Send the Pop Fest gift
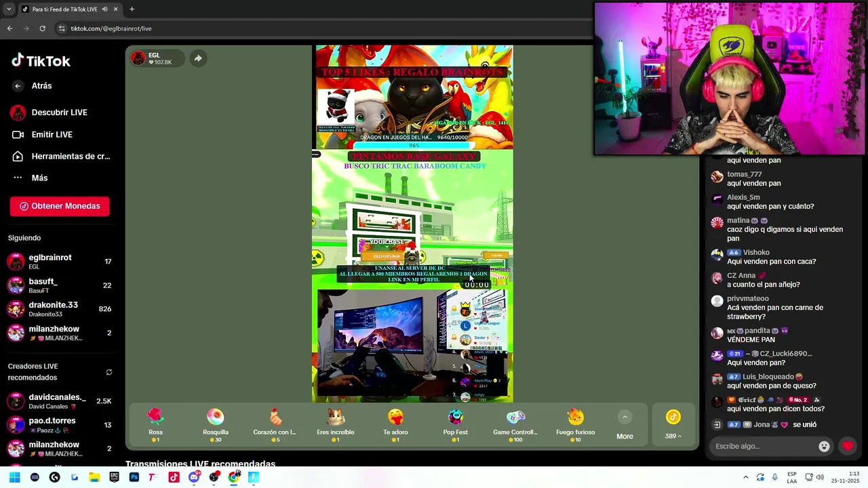Viewport: 868px width, 488px height. [456, 425]
